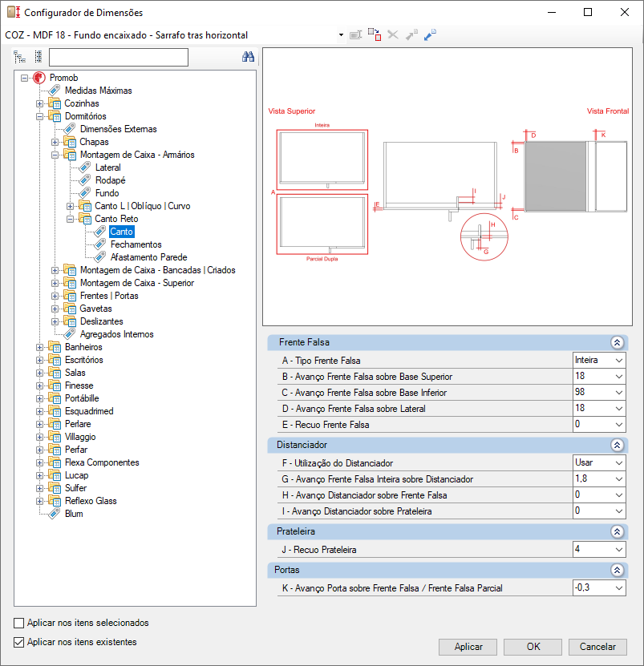The image size is (644, 666).
Task: Click the rename configuration toolbar icon
Action: coord(355,35)
